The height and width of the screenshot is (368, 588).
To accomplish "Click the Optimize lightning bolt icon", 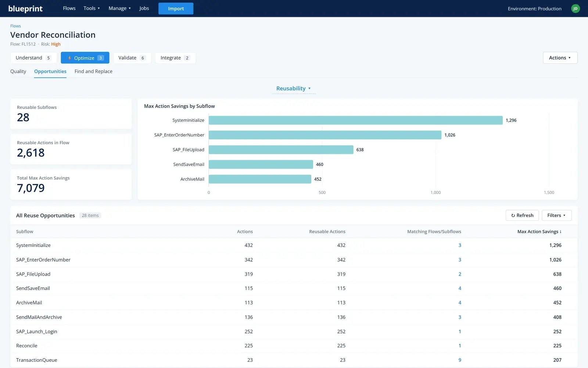I will [69, 58].
